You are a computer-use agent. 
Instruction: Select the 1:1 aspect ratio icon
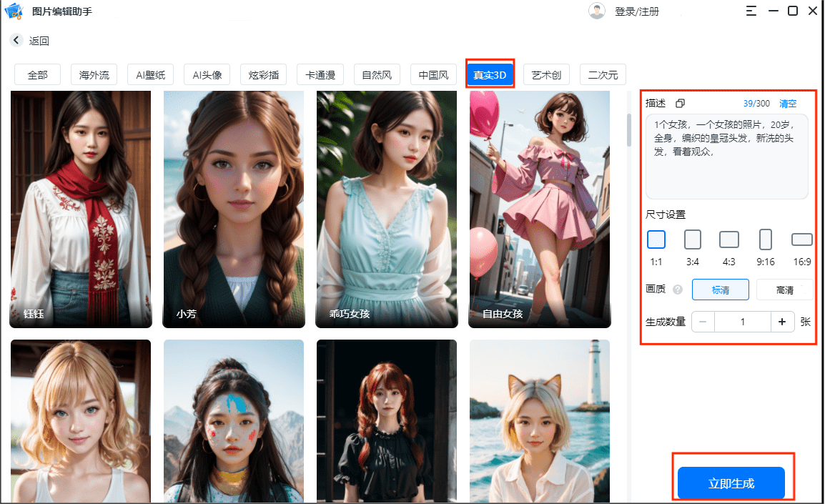click(x=656, y=239)
